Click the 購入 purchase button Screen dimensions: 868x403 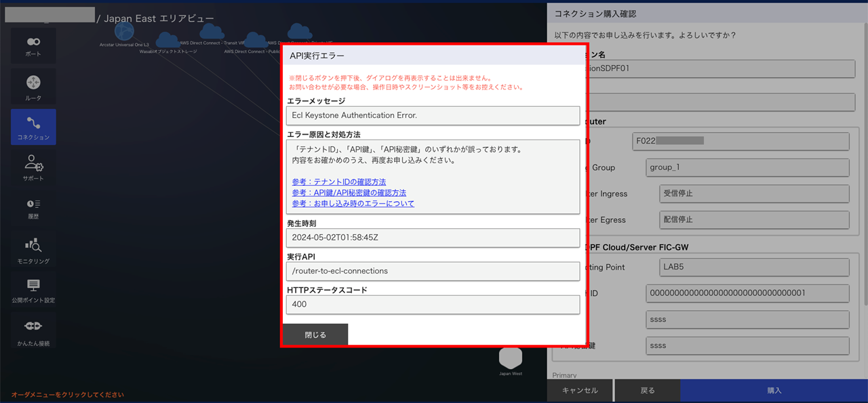[773, 390]
